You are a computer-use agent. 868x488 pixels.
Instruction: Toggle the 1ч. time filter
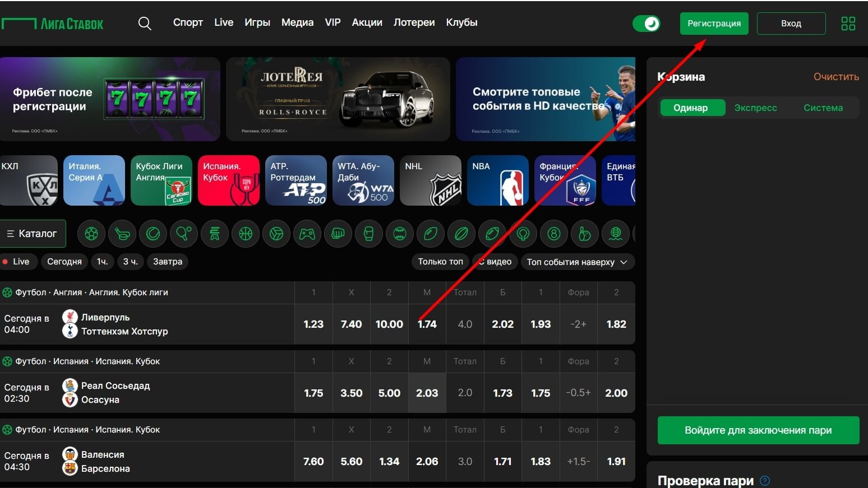pos(102,262)
